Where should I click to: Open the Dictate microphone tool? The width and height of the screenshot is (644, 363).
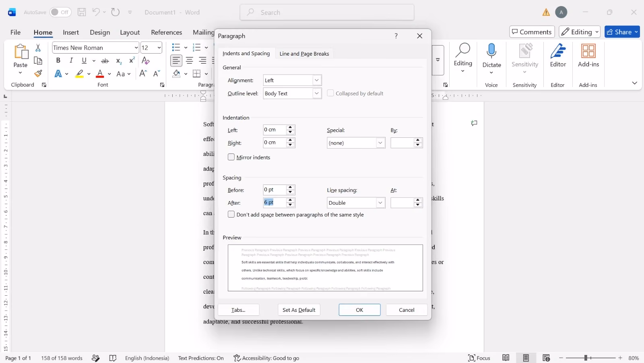click(491, 59)
